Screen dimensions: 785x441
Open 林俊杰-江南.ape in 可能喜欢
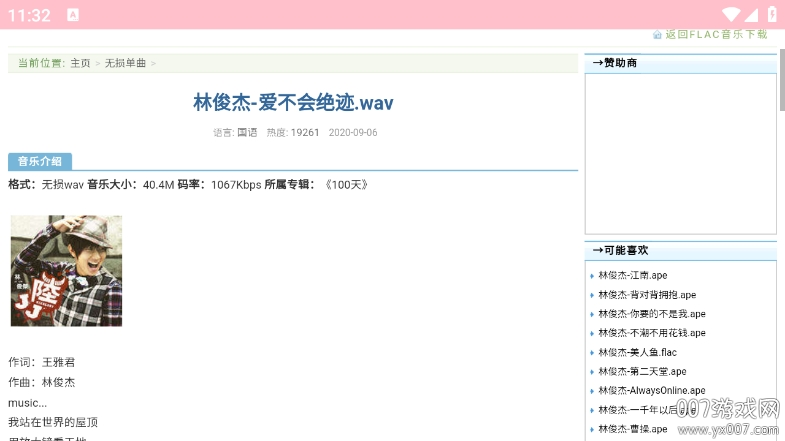pos(633,275)
